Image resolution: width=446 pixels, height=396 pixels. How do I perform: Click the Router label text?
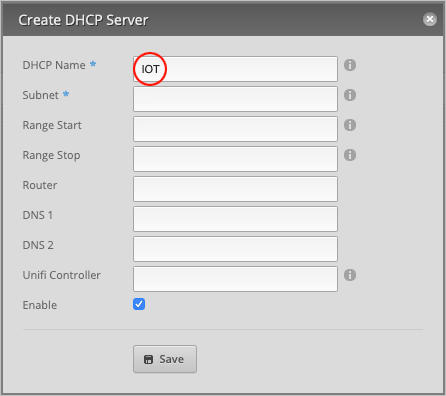(x=40, y=185)
